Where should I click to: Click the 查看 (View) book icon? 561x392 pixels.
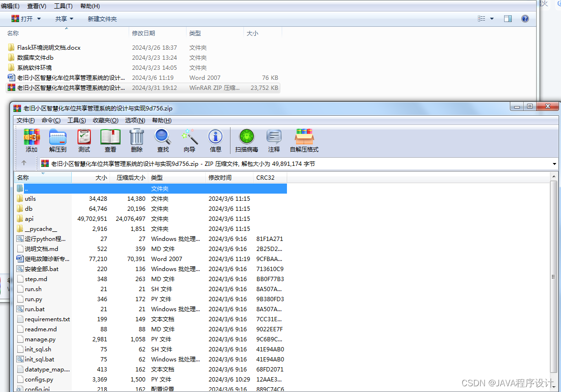pyautogui.click(x=110, y=140)
